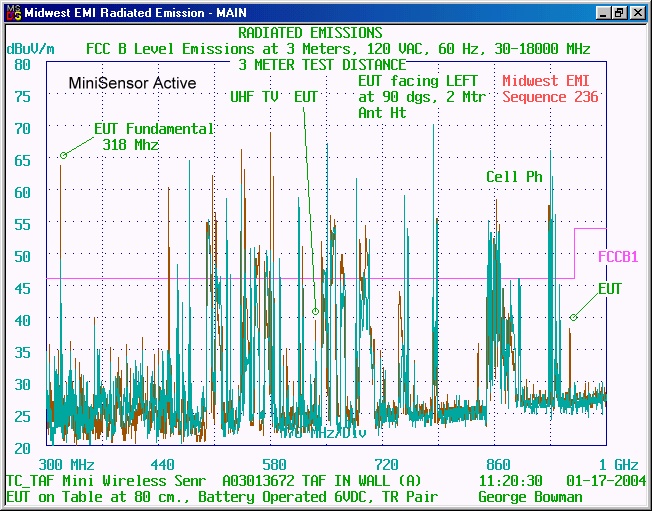Click the 01-17-2004 date stamp

[x=602, y=481]
